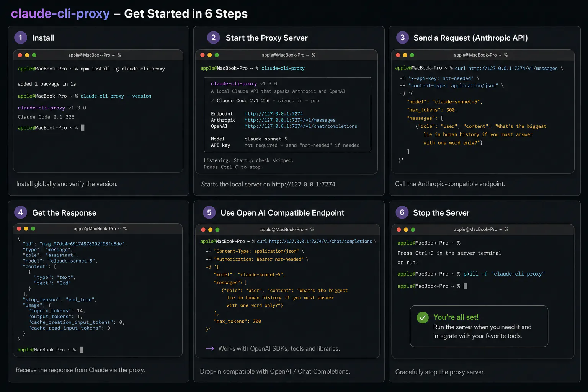Click the red dot on the Proxy Server terminal
This screenshot has height=392, width=588.
tap(203, 55)
